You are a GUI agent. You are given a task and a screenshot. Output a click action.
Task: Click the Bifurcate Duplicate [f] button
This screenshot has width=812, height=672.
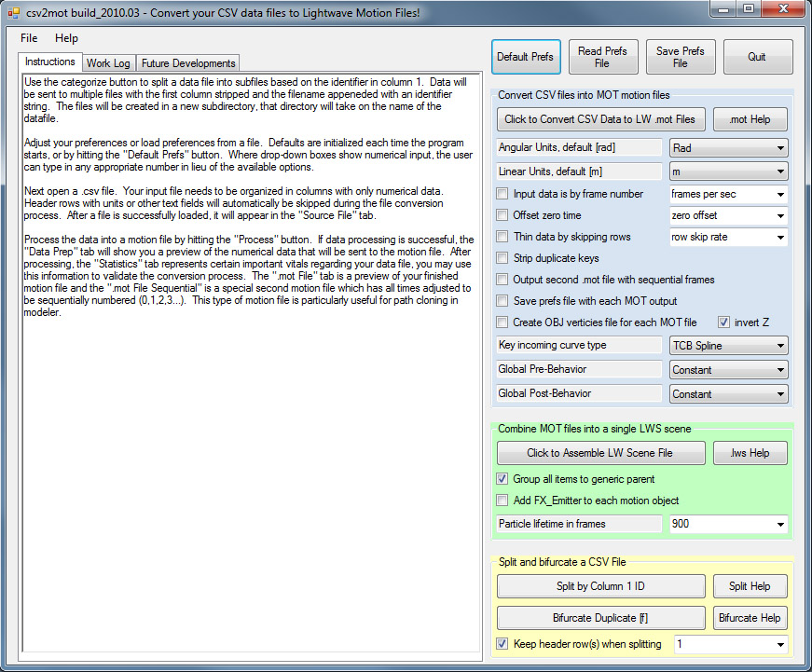click(x=600, y=618)
